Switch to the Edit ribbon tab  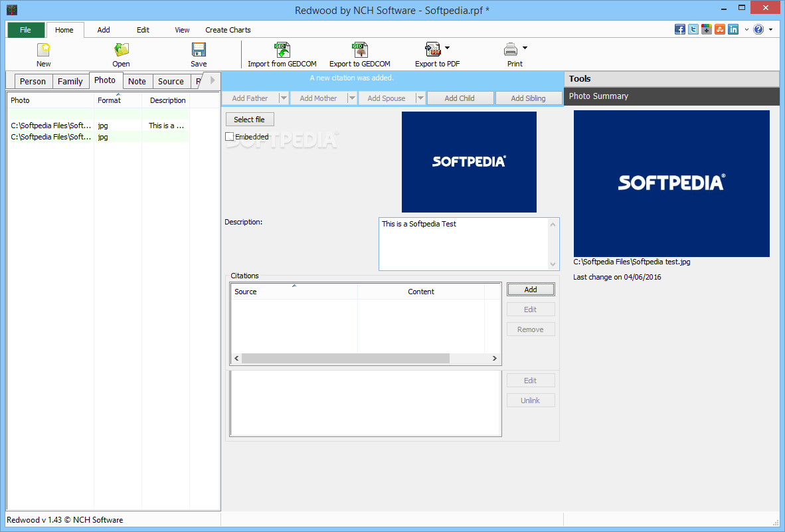pos(143,30)
